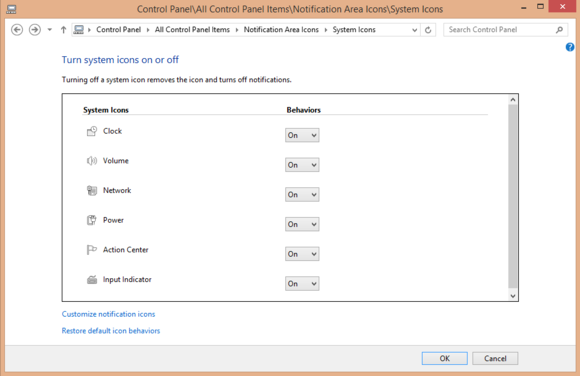Click the Volume speaker icon
Image resolution: width=580 pixels, height=376 pixels.
click(92, 161)
